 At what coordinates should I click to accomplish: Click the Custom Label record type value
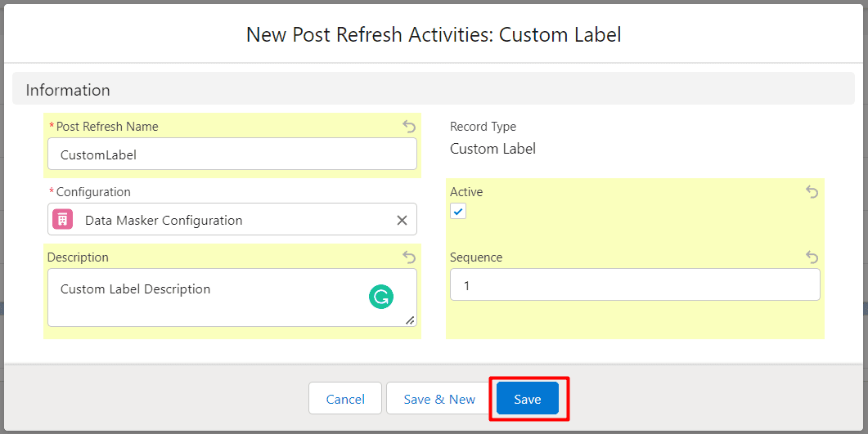tap(492, 149)
